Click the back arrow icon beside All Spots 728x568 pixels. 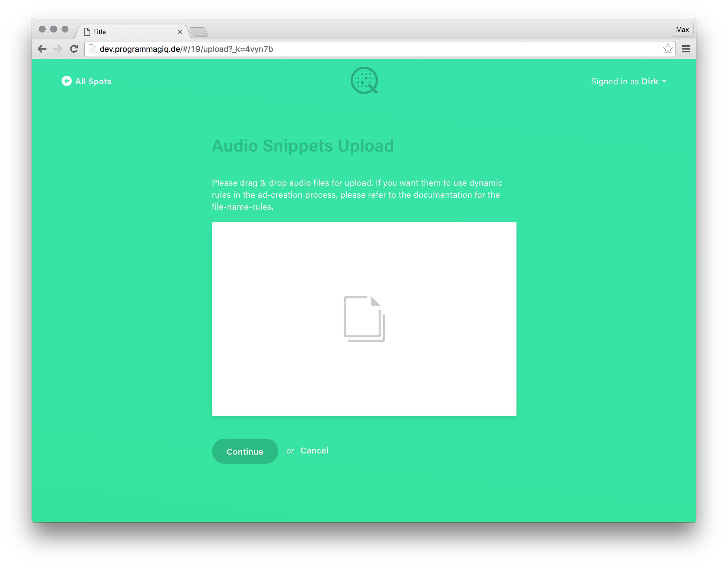pos(66,81)
